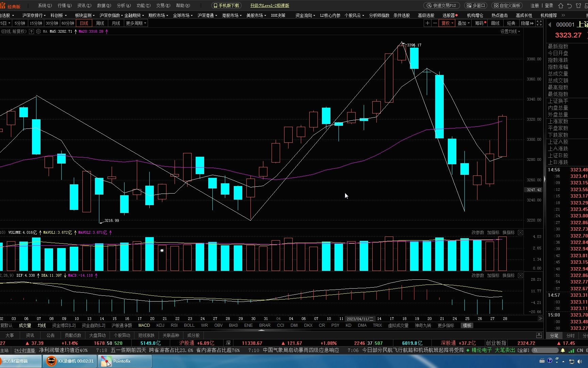
Task: Click the taskbar on-screen keyboard icon
Action: (542, 361)
